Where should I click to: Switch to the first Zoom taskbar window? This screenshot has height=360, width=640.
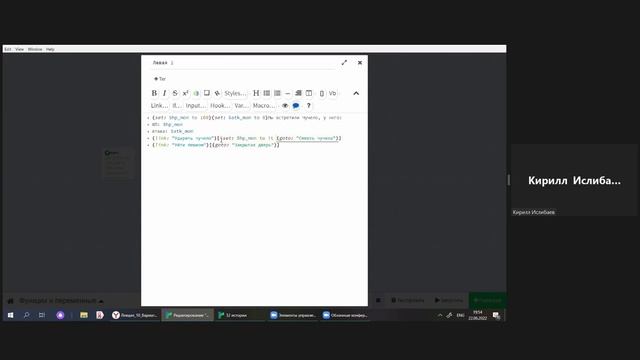[x=293, y=315]
